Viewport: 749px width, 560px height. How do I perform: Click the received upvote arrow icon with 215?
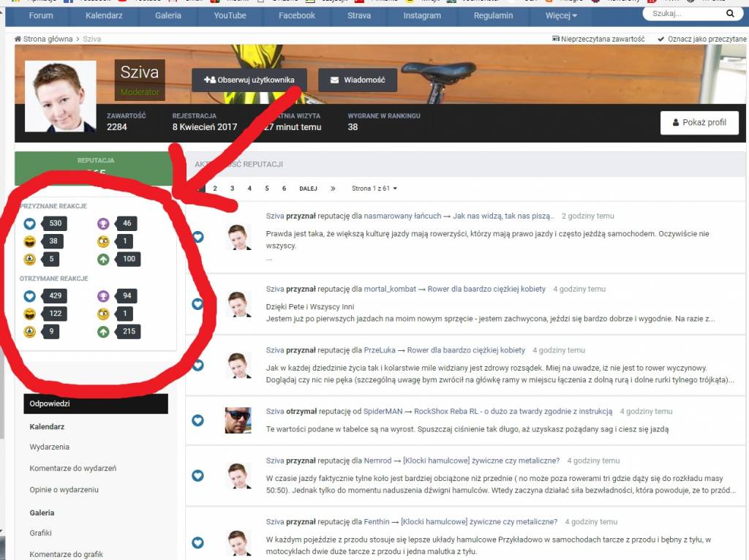point(103,332)
